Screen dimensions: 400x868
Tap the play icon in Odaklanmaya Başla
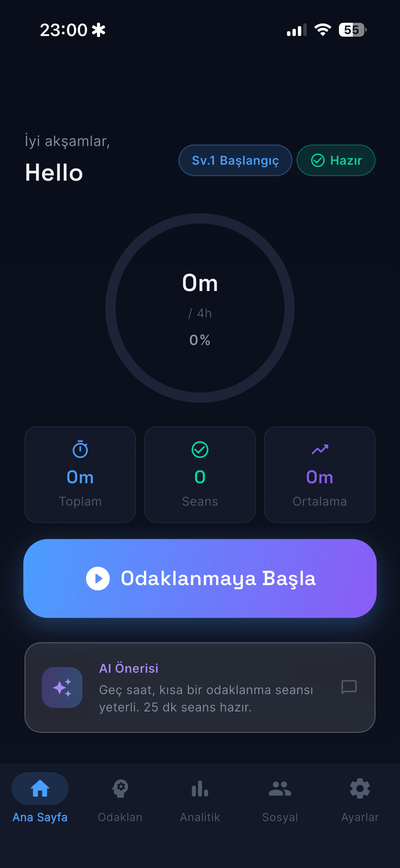click(x=98, y=578)
